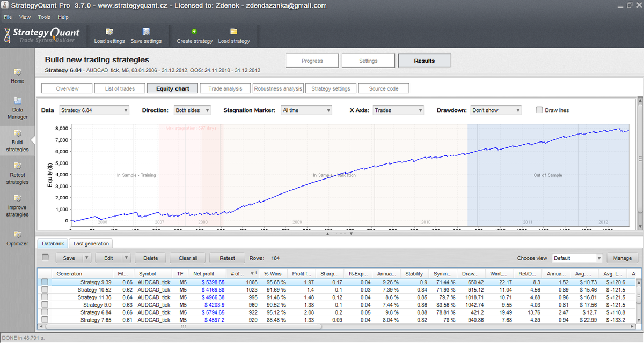644x343 pixels.
Task: Open the Home sidebar icon
Action: pyautogui.click(x=18, y=72)
